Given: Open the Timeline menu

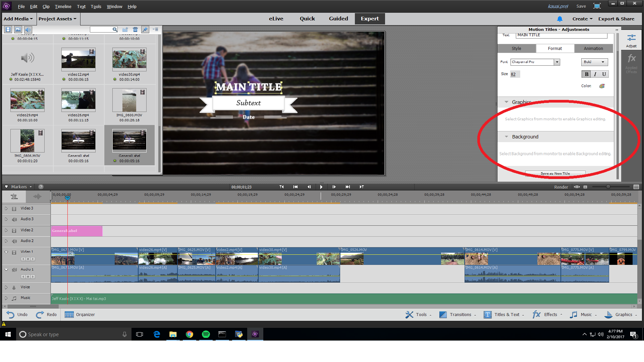Looking at the screenshot, I should 63,6.
